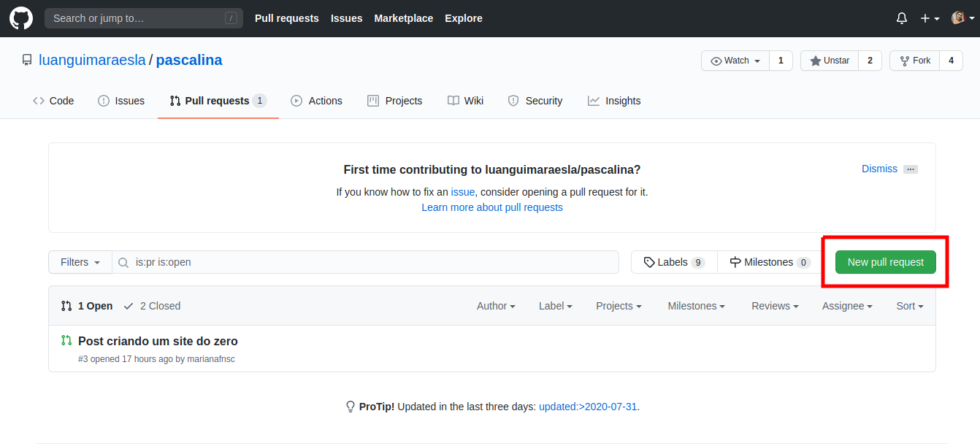This screenshot has height=446, width=980.
Task: Unstar the pascalina repository
Action: pos(830,61)
